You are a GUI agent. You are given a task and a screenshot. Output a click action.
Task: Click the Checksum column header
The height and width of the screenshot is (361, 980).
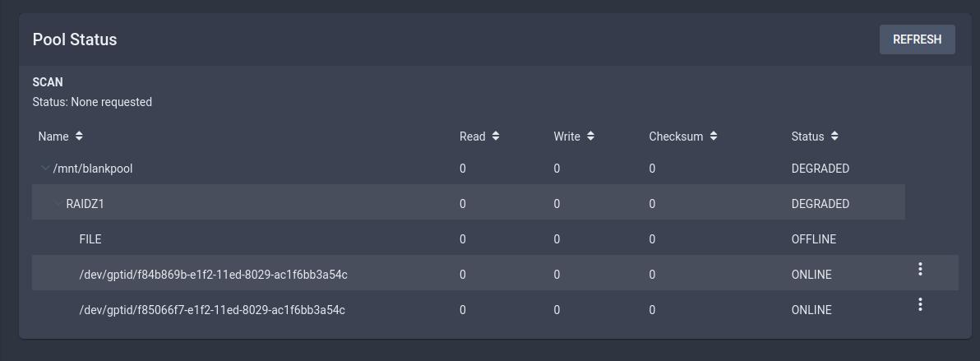pos(676,137)
